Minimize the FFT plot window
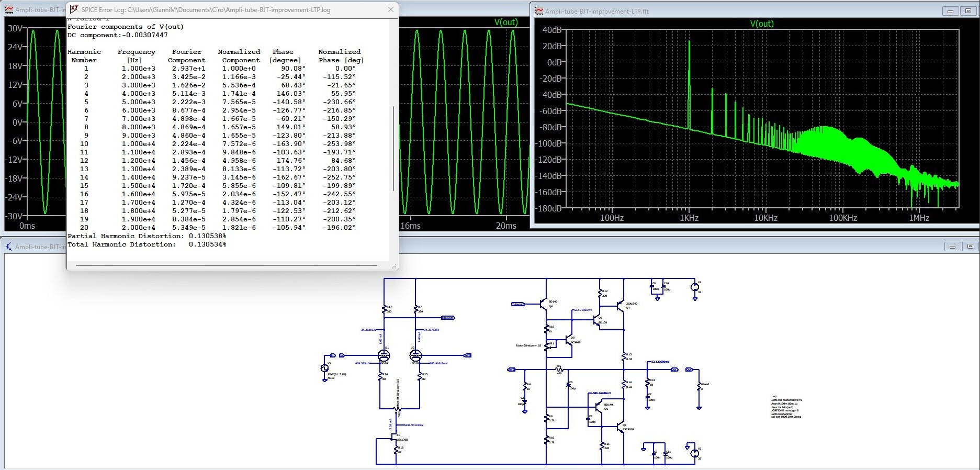 click(x=950, y=11)
